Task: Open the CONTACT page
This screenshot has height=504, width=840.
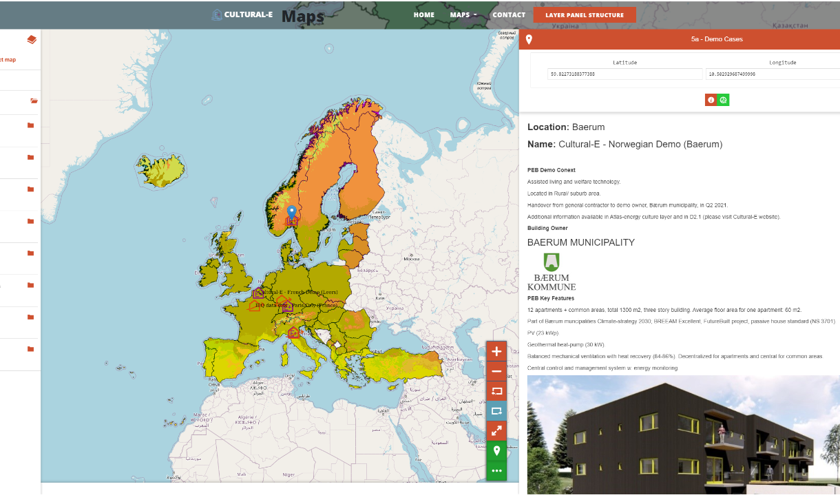Action: pyautogui.click(x=509, y=15)
